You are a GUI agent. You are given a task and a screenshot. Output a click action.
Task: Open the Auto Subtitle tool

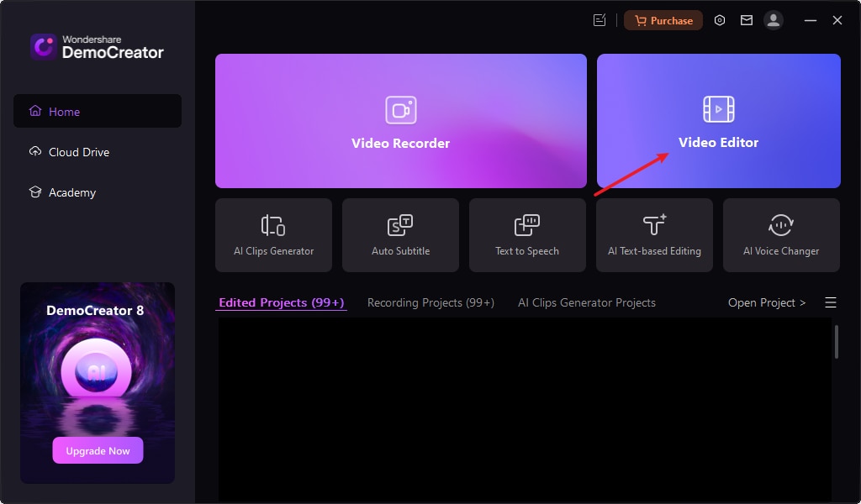(400, 235)
